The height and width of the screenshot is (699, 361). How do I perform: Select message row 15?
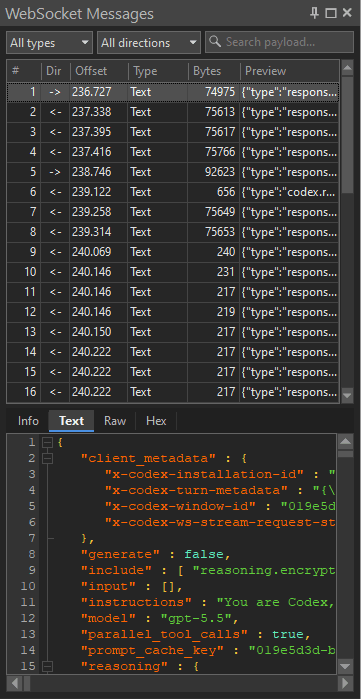[173, 372]
